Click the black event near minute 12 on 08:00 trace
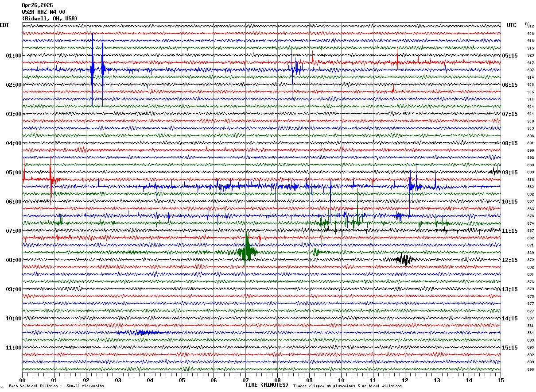The image size is (536, 392). [x=404, y=259]
